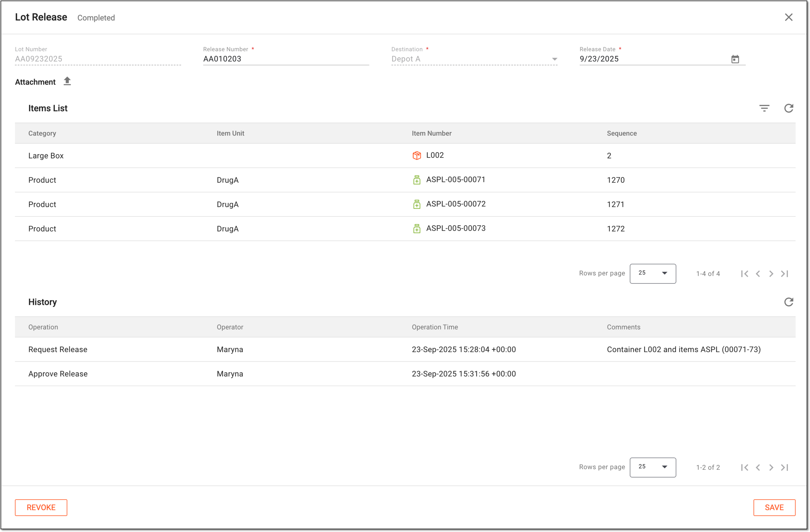Viewport: 810px width, 532px height.
Task: Click the Completed status label
Action: point(96,18)
